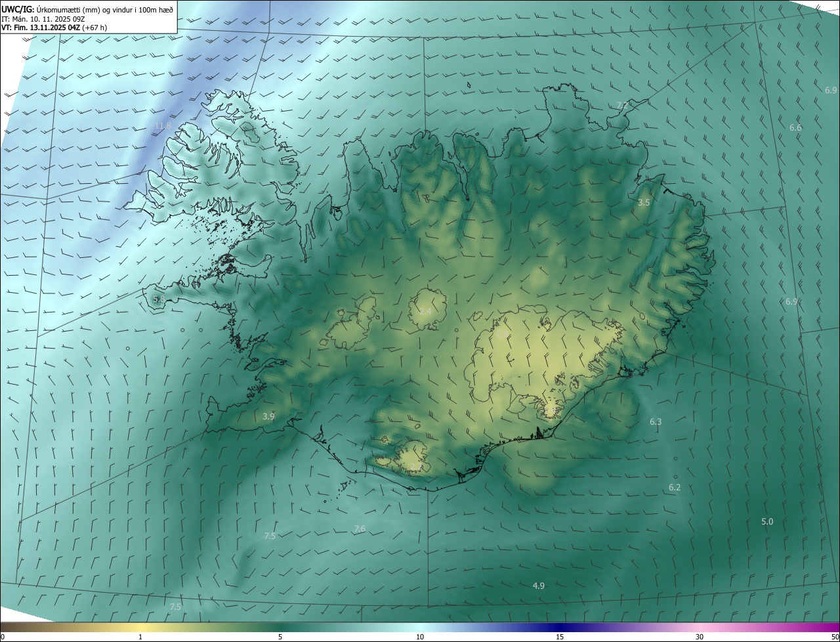Click the 6.6 value on the map
Screen dimensions: 840x642
(795, 127)
